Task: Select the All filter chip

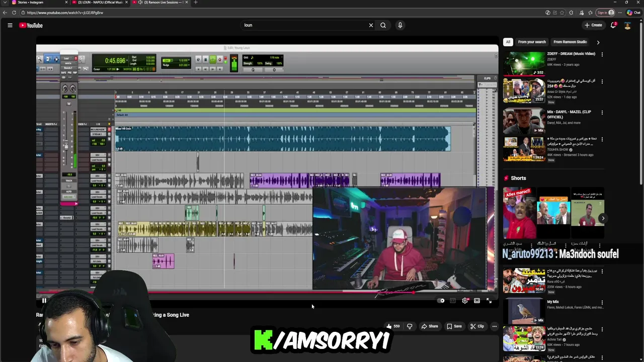Action: pos(508,42)
